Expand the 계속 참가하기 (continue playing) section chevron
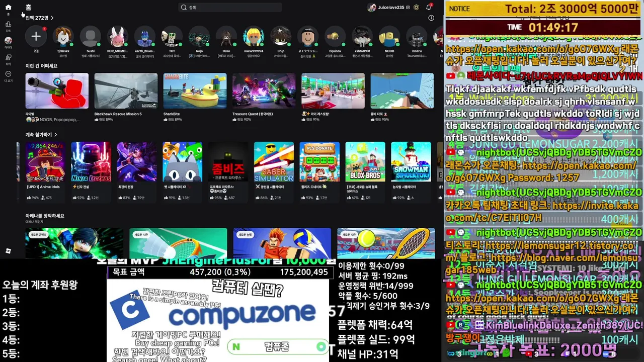 coord(55,135)
